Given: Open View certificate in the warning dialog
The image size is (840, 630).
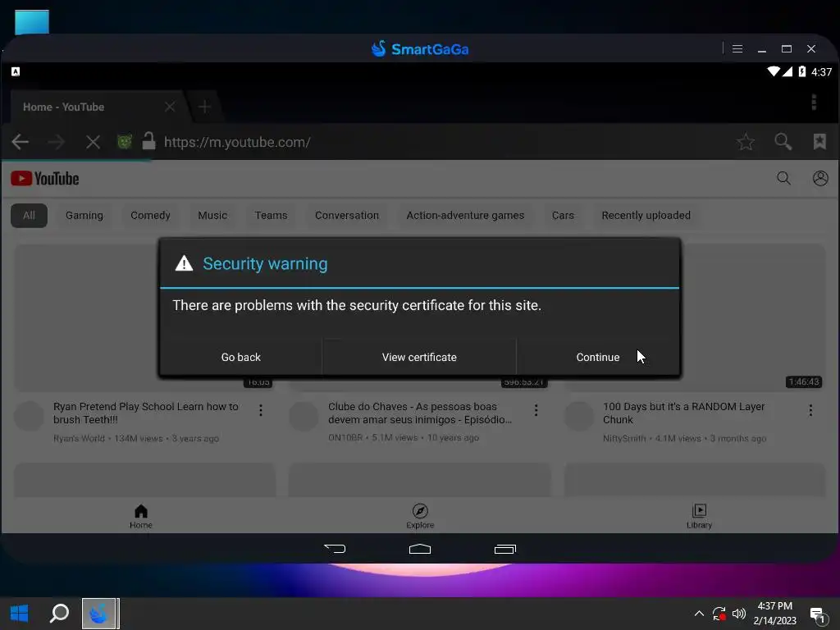Looking at the screenshot, I should [419, 358].
